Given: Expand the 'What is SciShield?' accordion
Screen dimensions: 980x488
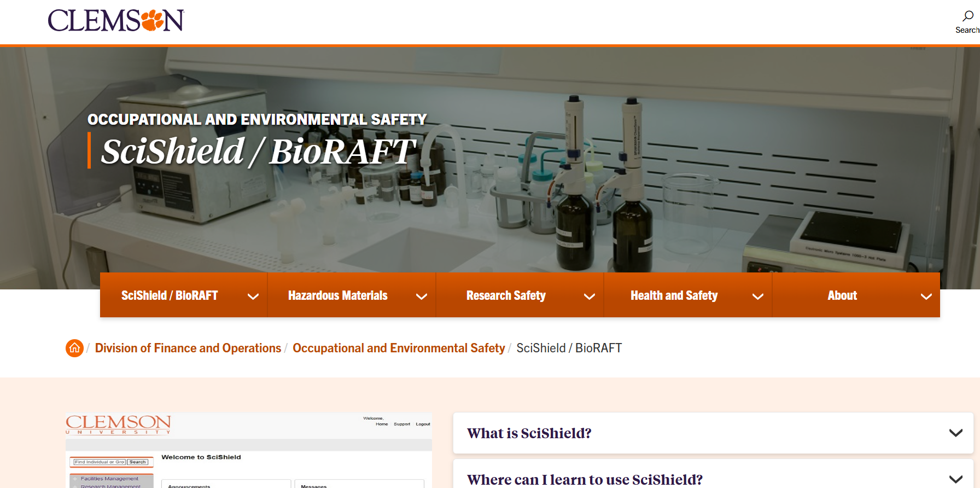Looking at the screenshot, I should pyautogui.click(x=713, y=433).
